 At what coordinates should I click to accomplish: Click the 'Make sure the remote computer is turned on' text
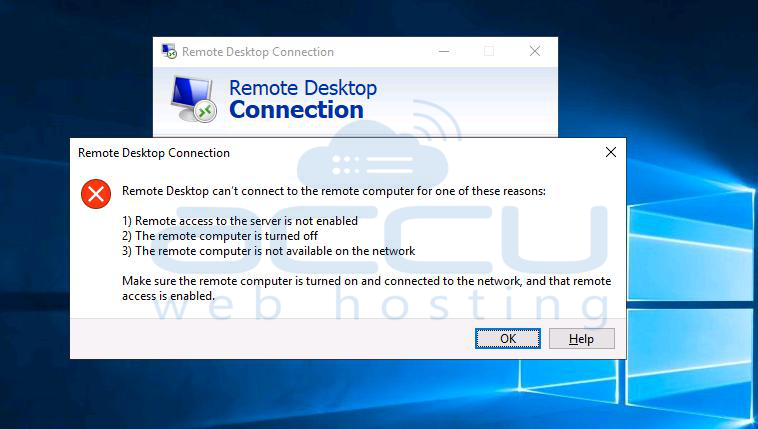tap(366, 288)
